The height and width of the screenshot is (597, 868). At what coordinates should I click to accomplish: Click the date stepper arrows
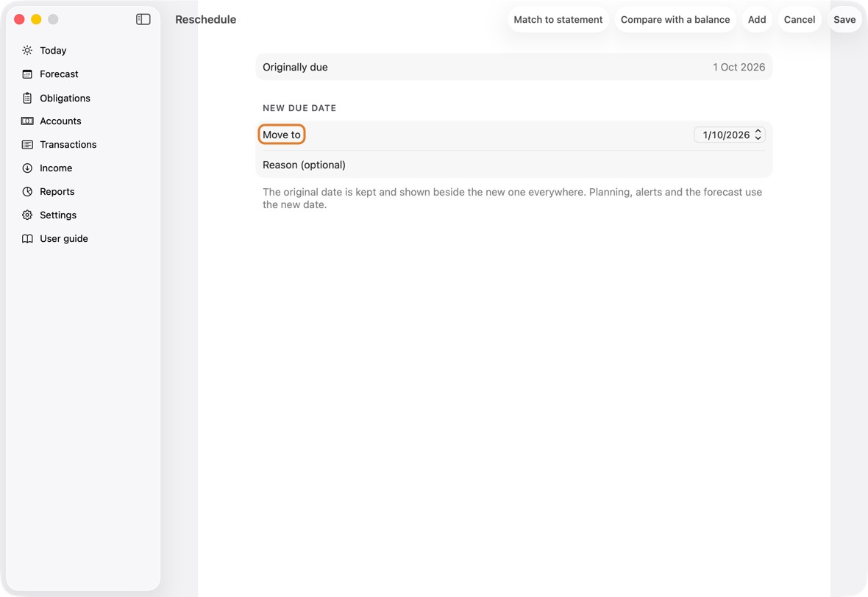click(x=758, y=135)
